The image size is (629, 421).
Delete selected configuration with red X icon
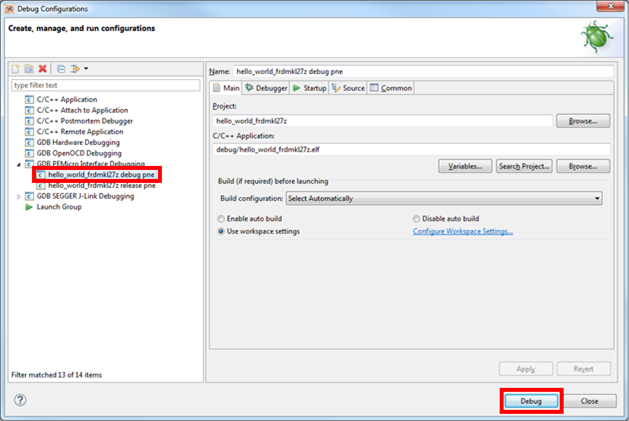coord(42,69)
